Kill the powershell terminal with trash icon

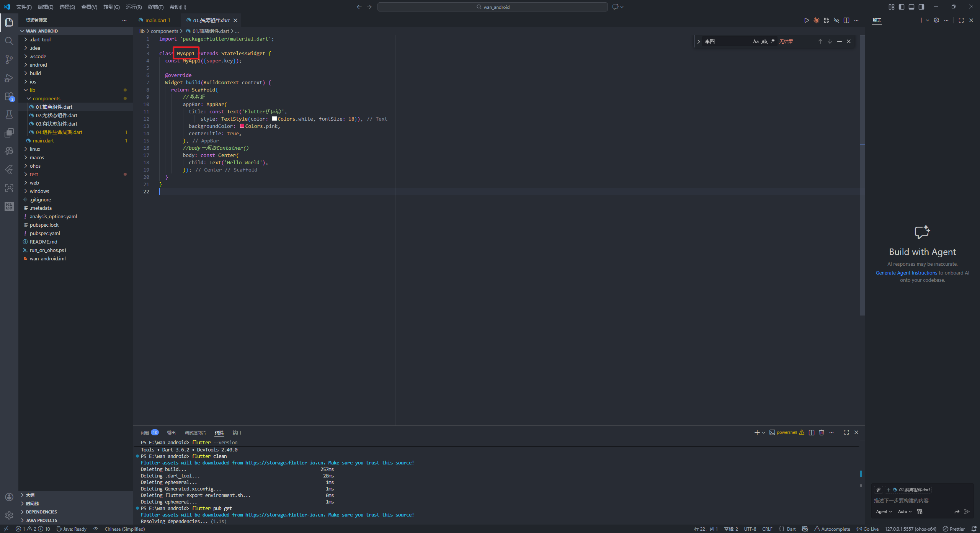click(822, 432)
